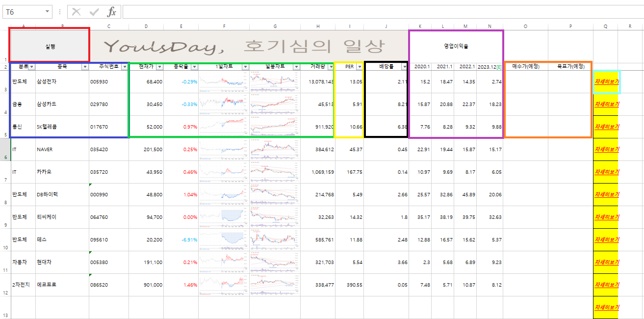644x319 pixels.
Task: Open the 분류 column filter dropdown
Action: point(32,67)
